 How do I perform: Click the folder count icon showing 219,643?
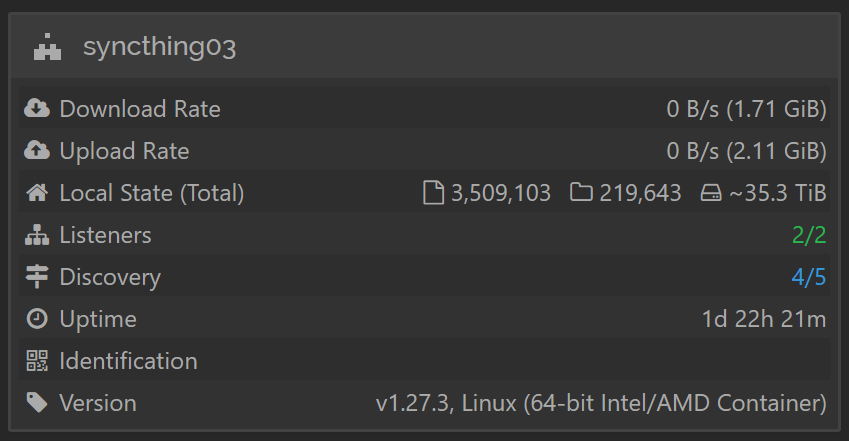click(581, 192)
